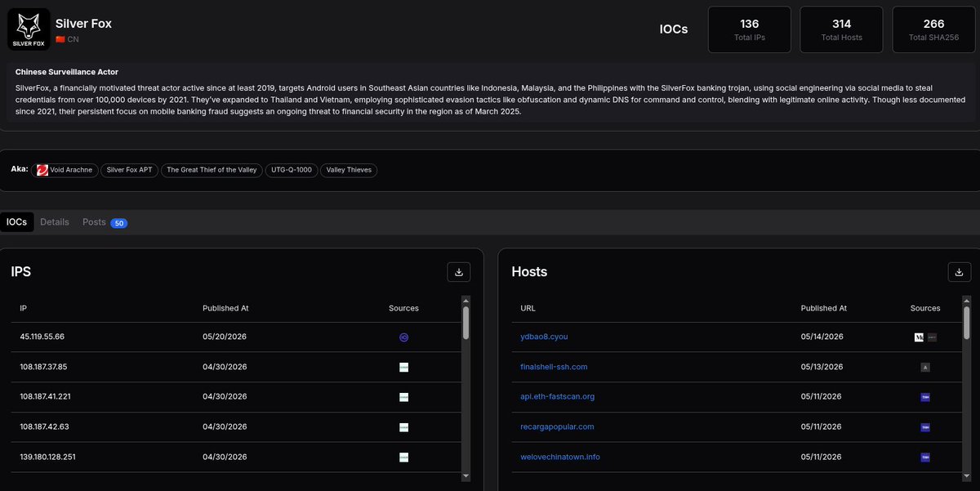
Task: Click the Total Hosts counter card
Action: [841, 29]
